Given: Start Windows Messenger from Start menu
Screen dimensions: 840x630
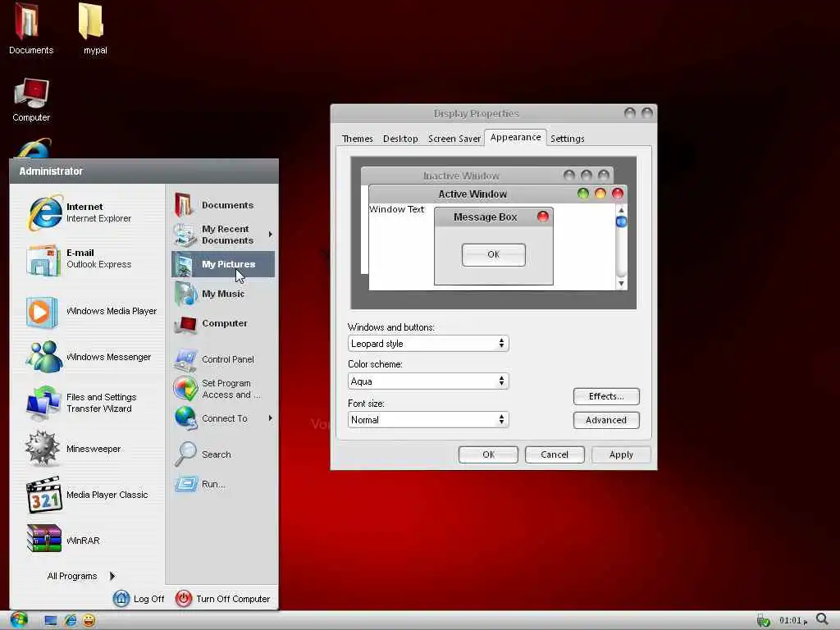Looking at the screenshot, I should point(87,357).
